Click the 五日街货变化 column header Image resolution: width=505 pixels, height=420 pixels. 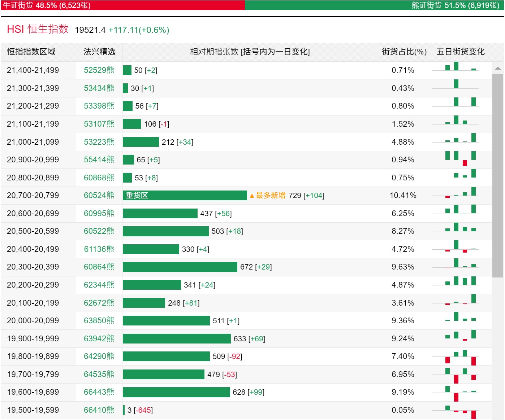[x=461, y=52]
